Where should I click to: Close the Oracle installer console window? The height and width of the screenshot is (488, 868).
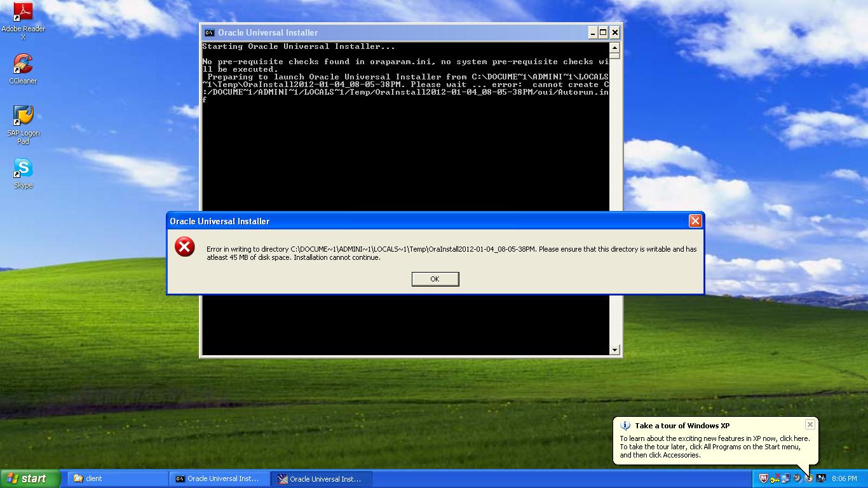[614, 32]
